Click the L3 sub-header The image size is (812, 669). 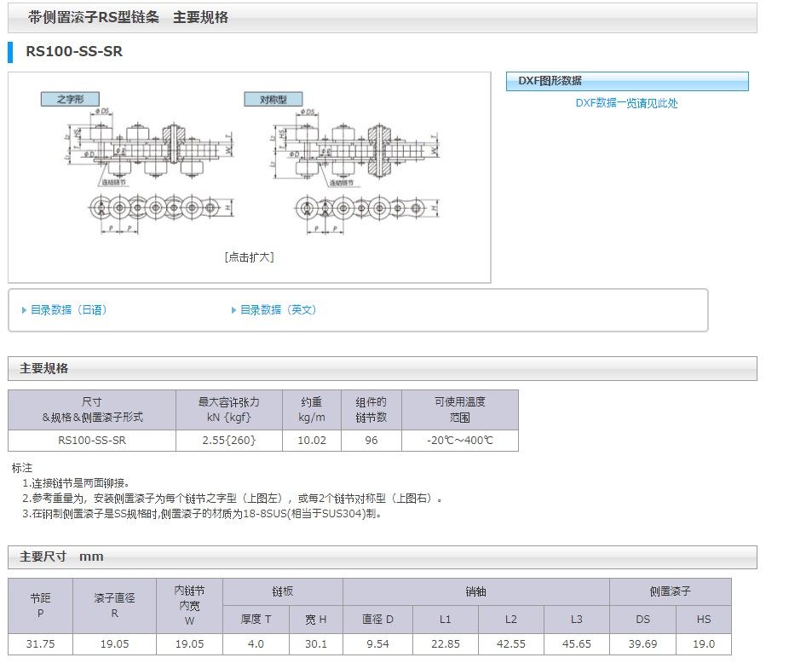point(576,620)
